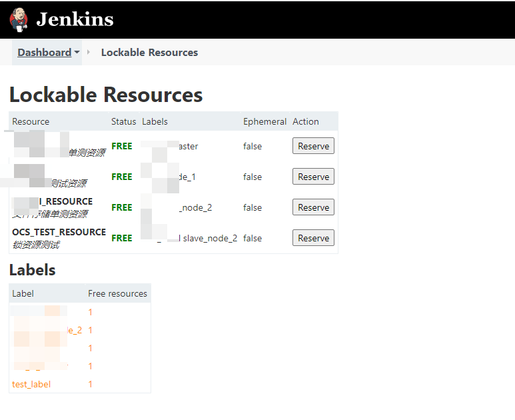Expand the Dashboard breadcrumb dropdown arrow
Image resolution: width=515 pixels, height=420 pixels.
[77, 52]
